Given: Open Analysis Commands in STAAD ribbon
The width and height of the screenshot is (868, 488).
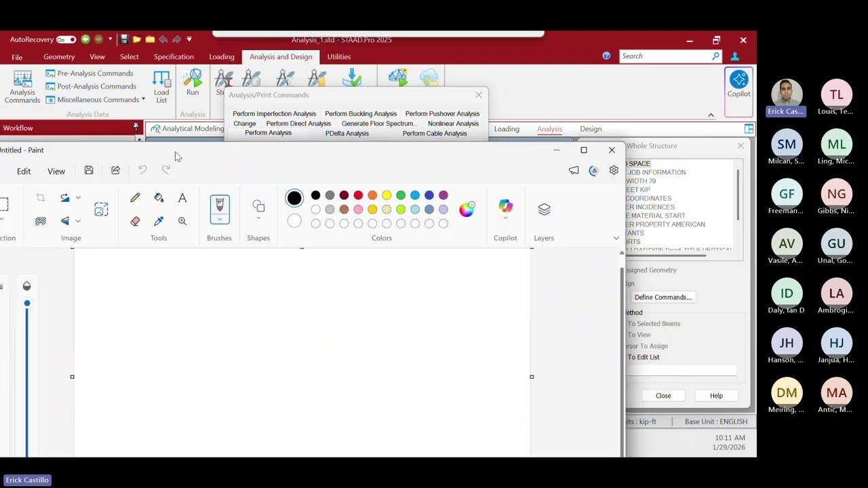Looking at the screenshot, I should 22,87.
